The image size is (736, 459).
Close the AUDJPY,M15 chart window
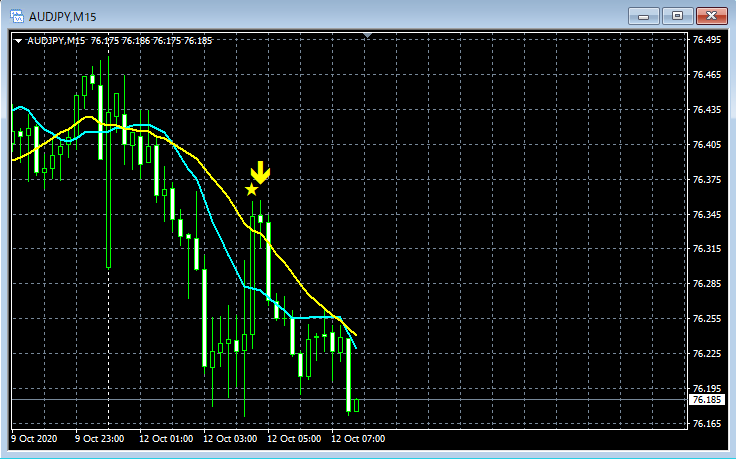[712, 16]
